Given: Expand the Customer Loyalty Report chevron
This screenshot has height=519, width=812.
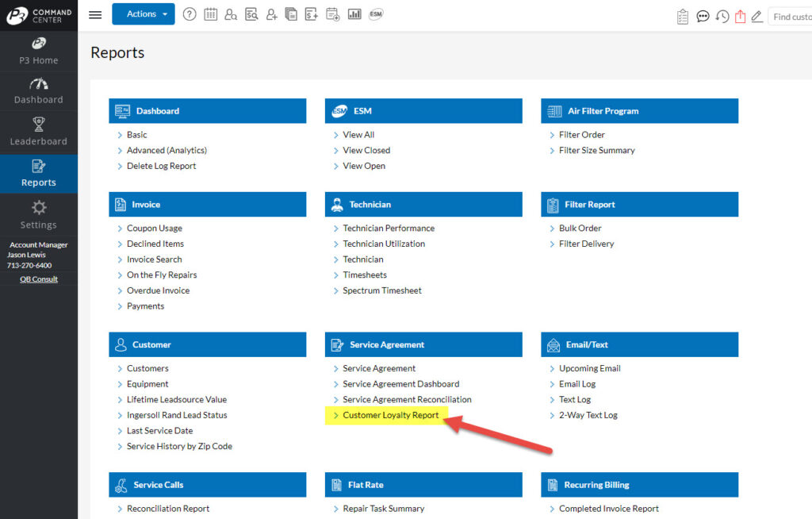Looking at the screenshot, I should coord(335,415).
